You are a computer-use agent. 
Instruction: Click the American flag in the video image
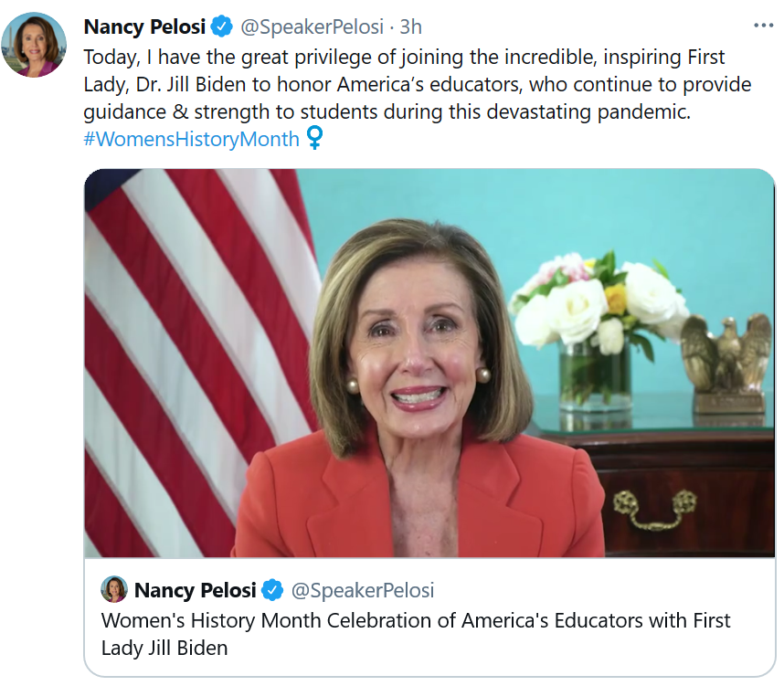pos(183,347)
